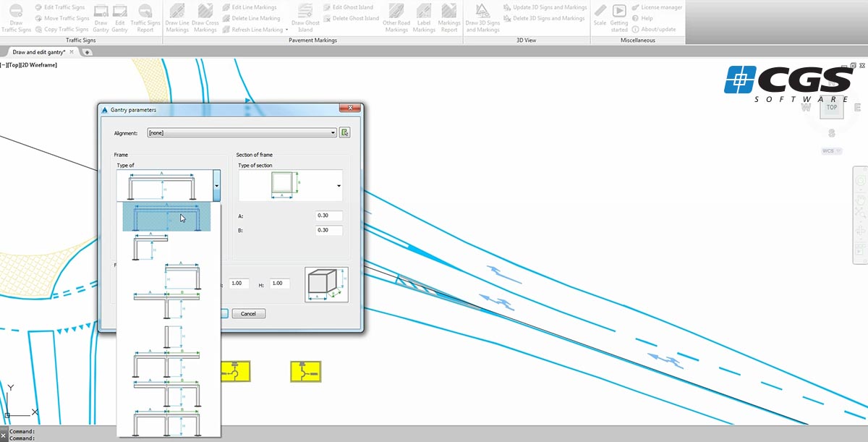Open the Alignment dropdown in Gantry parameters

point(242,132)
